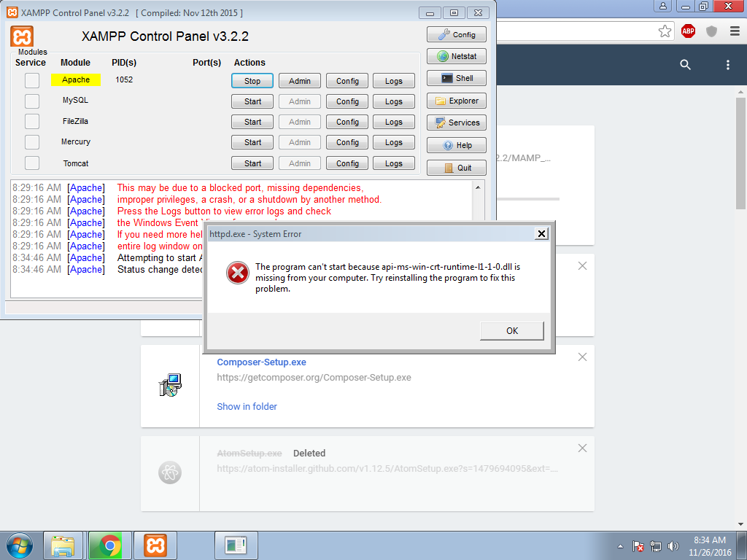Stop the Apache module
This screenshot has height=560, width=747.
(252, 81)
